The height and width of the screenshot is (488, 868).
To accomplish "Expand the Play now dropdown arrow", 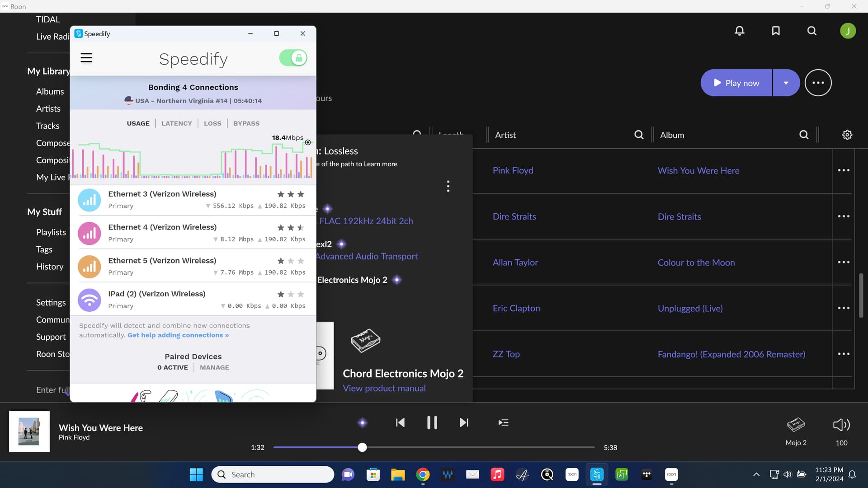I will pyautogui.click(x=786, y=83).
